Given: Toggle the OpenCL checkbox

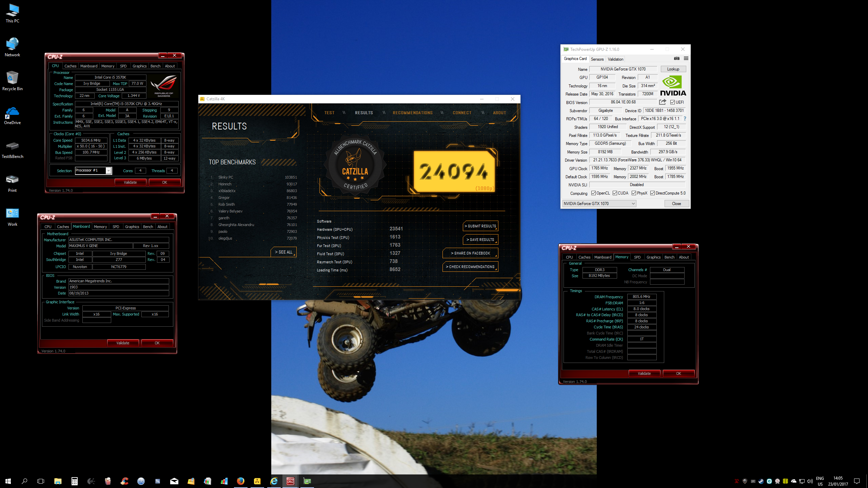Looking at the screenshot, I should click(593, 193).
